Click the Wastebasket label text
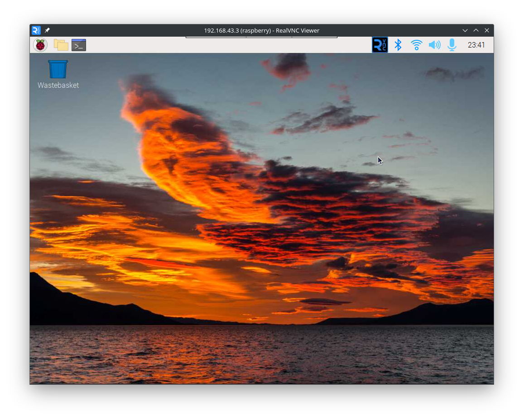The height and width of the screenshot is (420, 524). [x=58, y=85]
